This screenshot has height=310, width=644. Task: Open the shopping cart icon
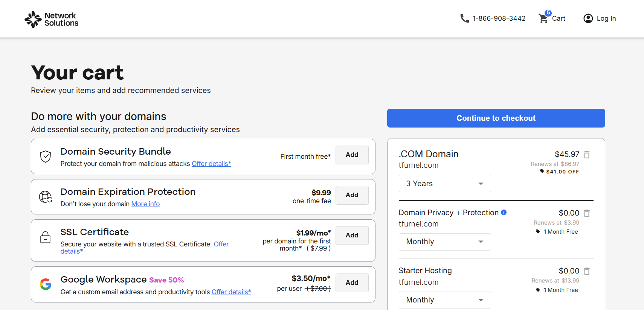tap(543, 18)
